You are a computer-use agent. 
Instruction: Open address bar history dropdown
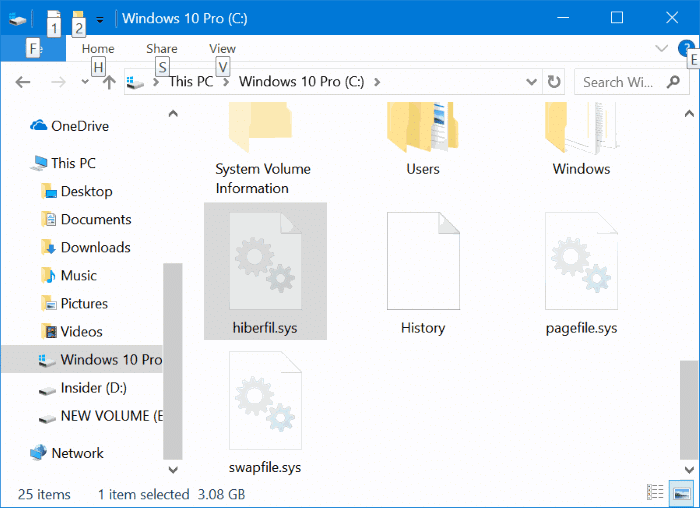click(x=531, y=82)
